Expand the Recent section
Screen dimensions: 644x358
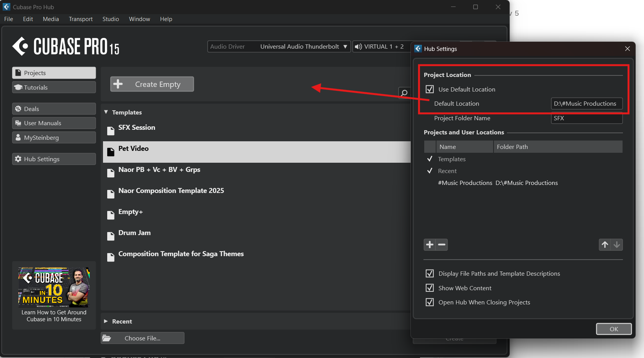tap(106, 321)
